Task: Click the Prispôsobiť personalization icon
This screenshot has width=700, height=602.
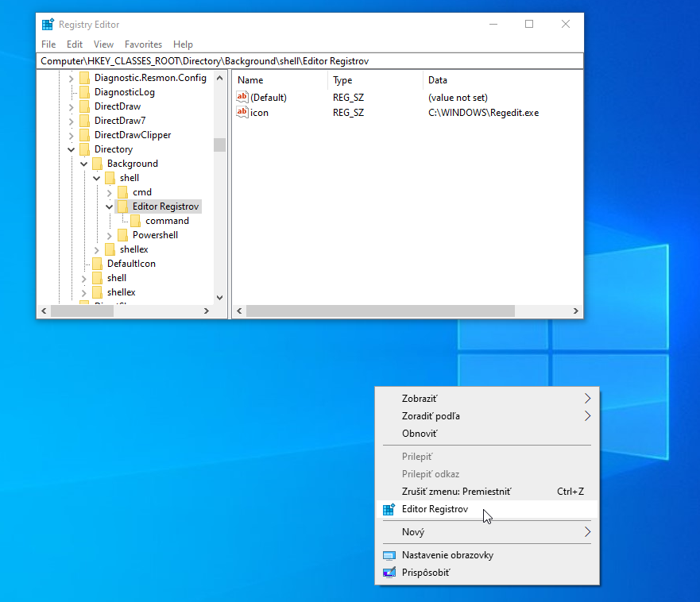Action: coord(389,573)
